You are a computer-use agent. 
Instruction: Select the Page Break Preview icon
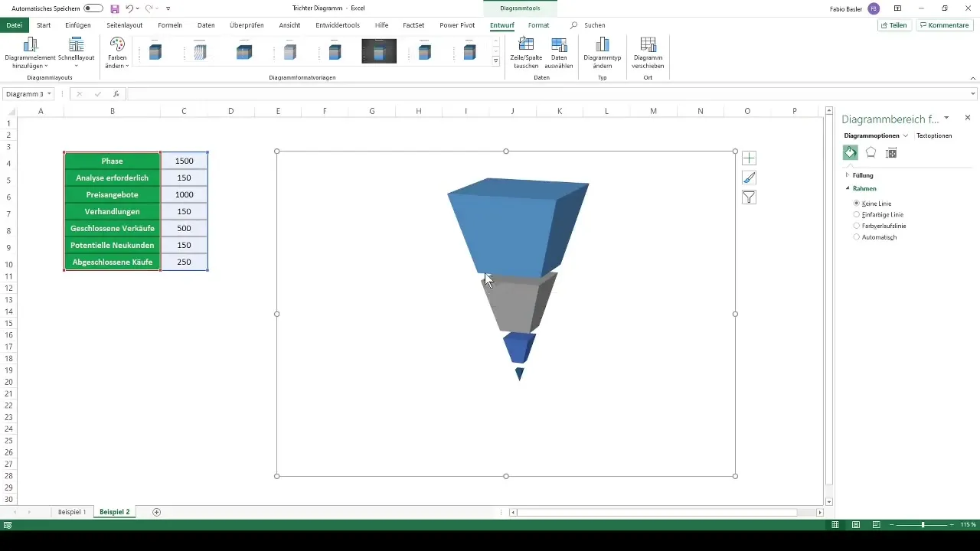[x=877, y=525]
